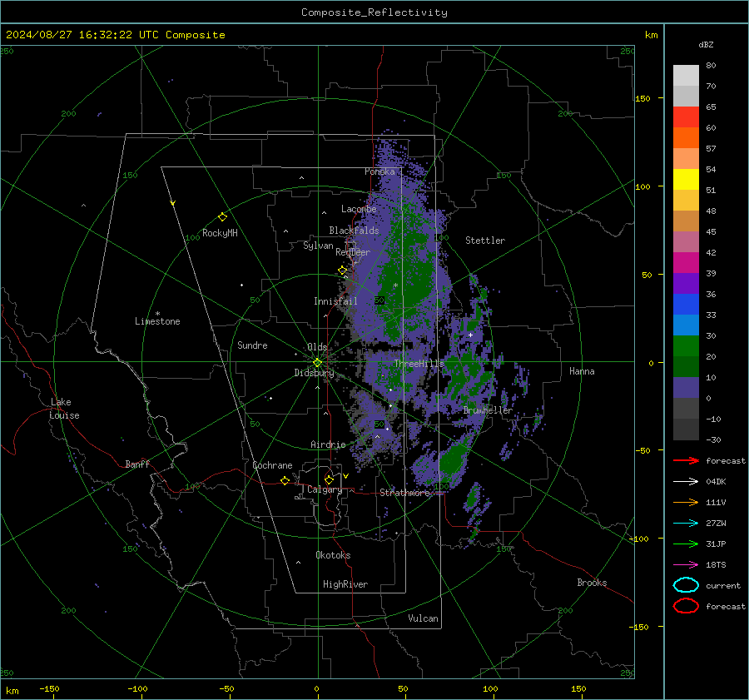This screenshot has width=749, height=700.
Task: Click the 150 tick on right km axis
Action: click(643, 98)
